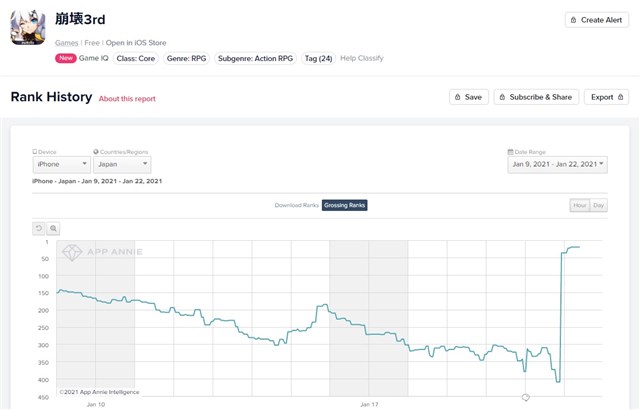This screenshot has height=410, width=640.
Task: Select the Subgenre: Action RPG tag
Action: point(255,58)
